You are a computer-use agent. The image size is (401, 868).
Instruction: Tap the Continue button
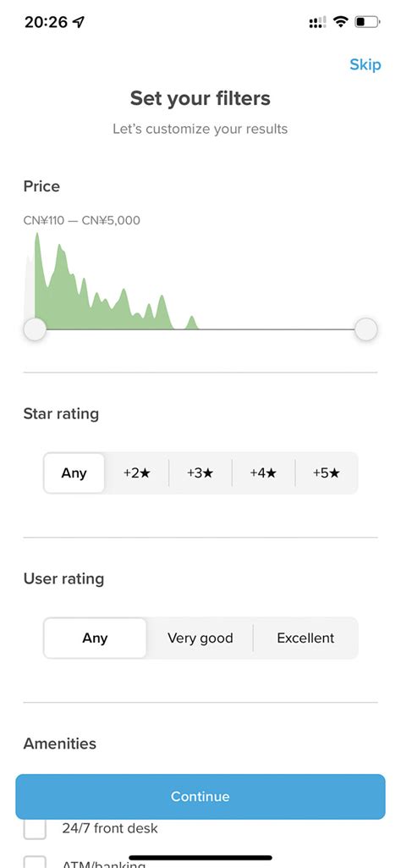coord(200,797)
